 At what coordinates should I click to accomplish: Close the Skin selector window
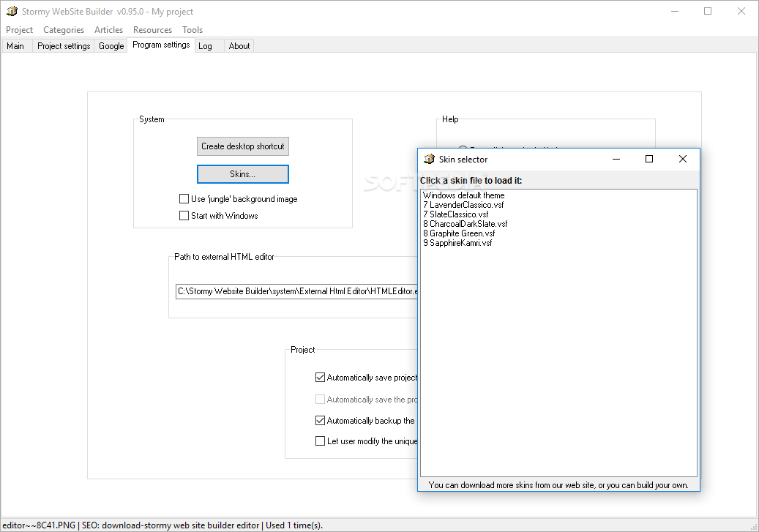683,159
